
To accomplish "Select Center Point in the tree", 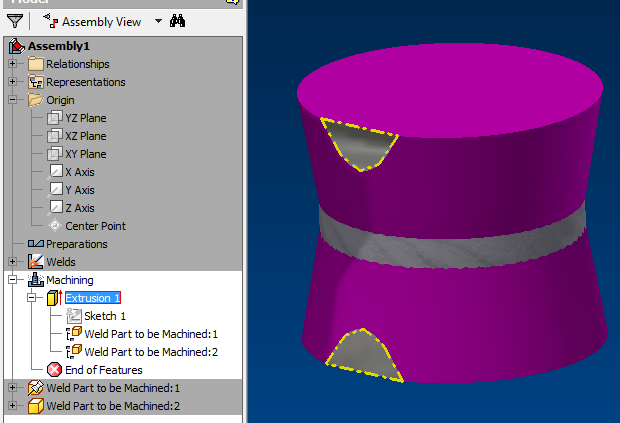I will click(95, 226).
